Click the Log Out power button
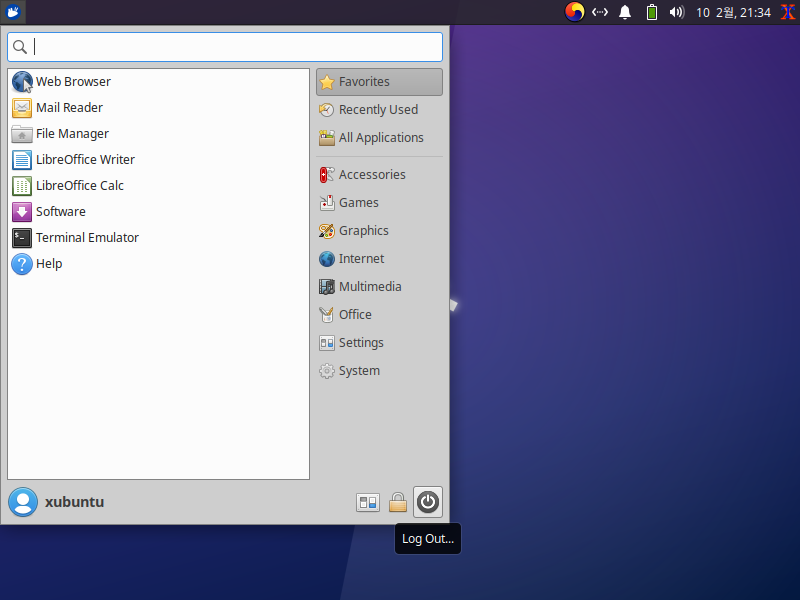 tap(428, 502)
